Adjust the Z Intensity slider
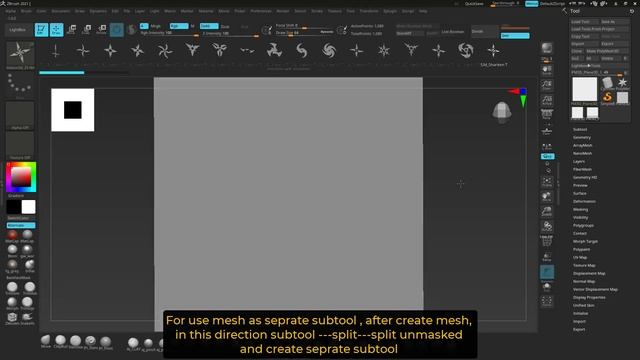Viewport: 640px width, 360px height. coord(230,33)
